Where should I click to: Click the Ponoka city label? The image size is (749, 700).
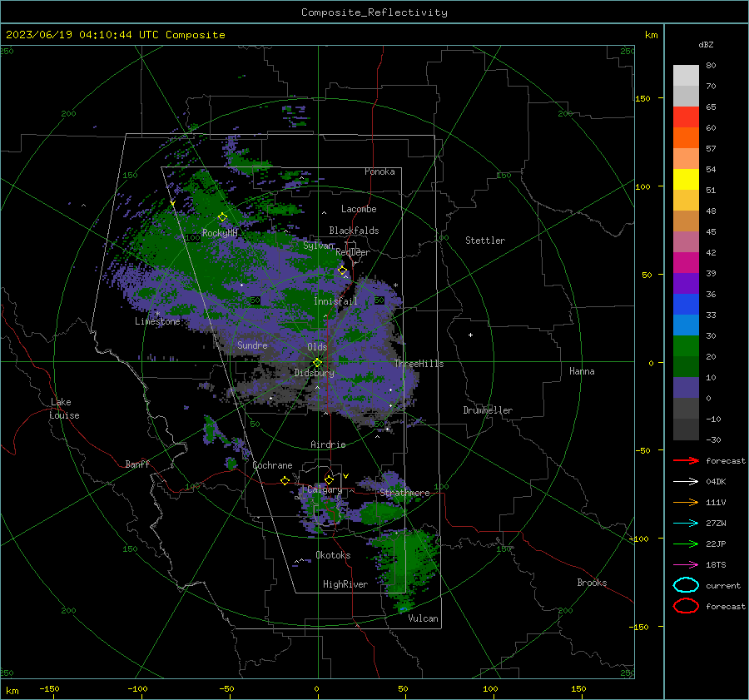[x=379, y=171]
